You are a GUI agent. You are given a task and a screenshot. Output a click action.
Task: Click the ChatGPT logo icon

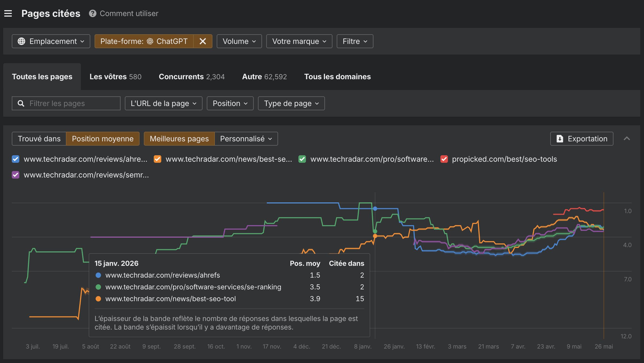coord(150,41)
